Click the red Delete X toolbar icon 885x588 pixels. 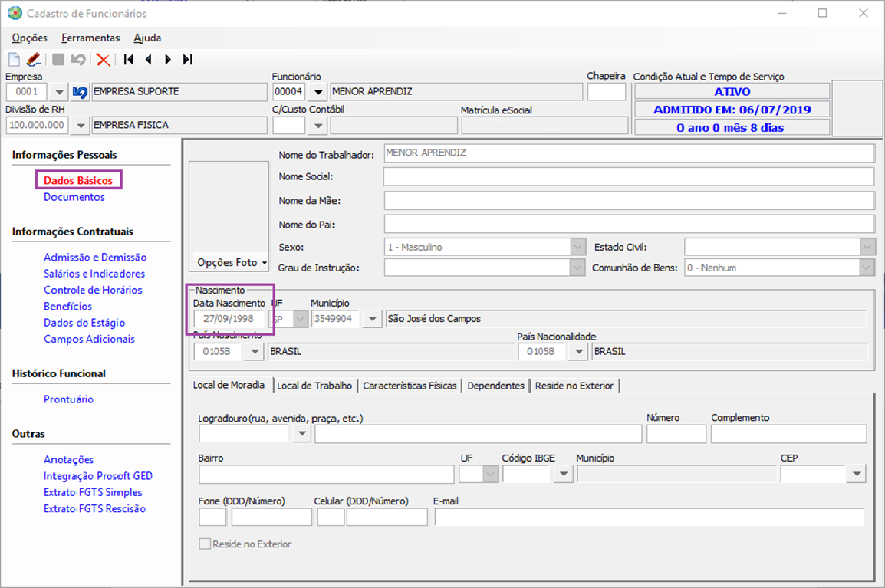(103, 59)
